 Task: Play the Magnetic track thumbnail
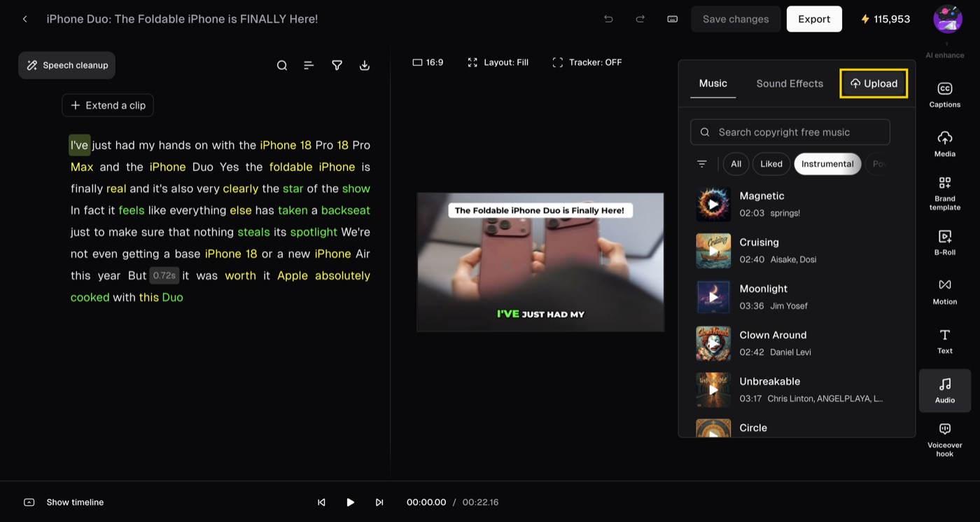[713, 204]
